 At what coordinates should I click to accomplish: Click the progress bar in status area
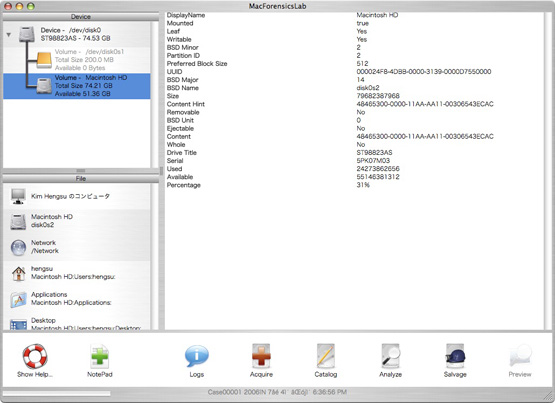pos(57,393)
